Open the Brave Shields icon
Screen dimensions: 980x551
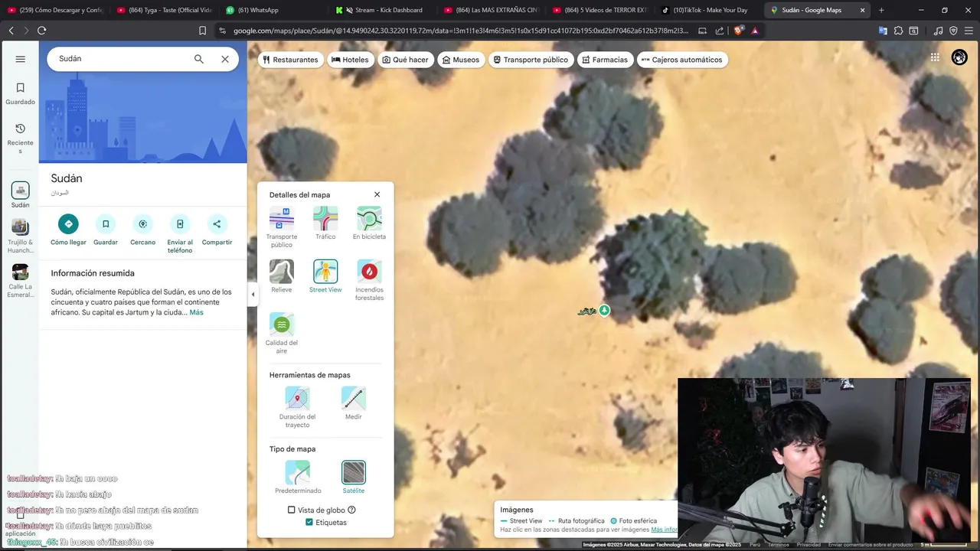738,31
